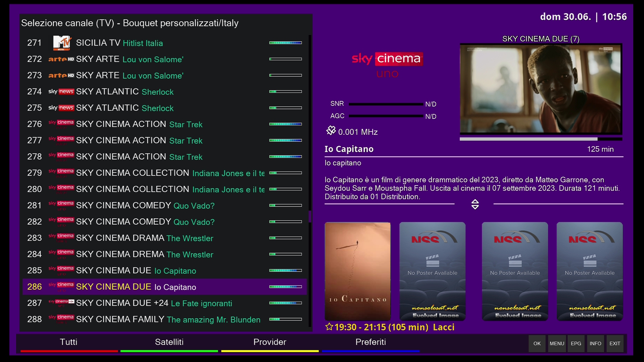644x362 pixels.
Task: Click the arte HD logo on channel 272
Action: point(61,59)
